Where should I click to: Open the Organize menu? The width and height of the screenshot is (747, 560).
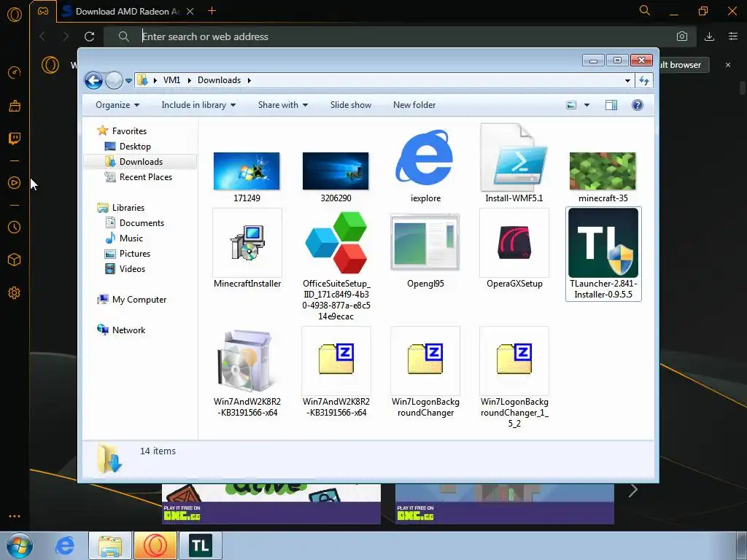coord(117,105)
